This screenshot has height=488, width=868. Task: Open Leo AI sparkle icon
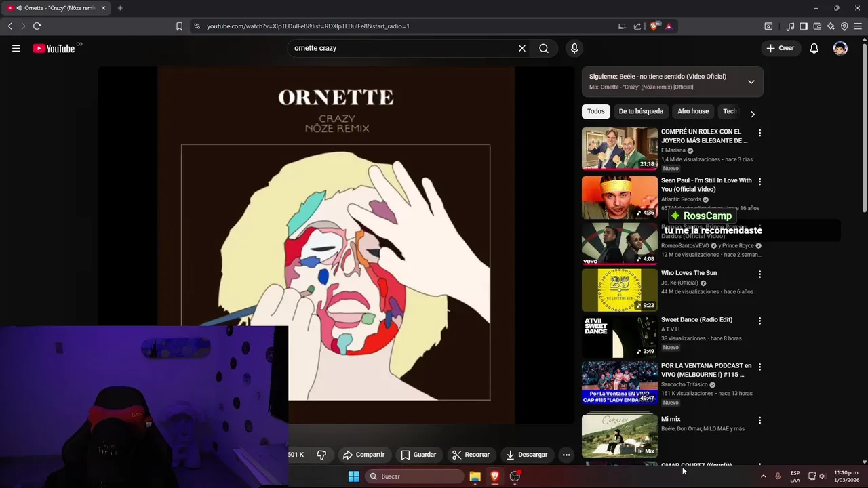831,26
